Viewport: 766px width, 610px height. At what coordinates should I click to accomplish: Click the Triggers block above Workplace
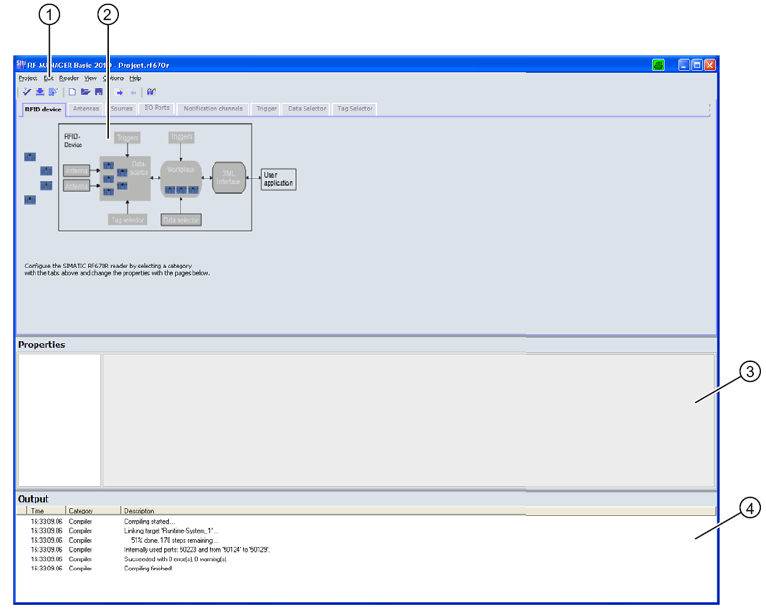pyautogui.click(x=182, y=137)
